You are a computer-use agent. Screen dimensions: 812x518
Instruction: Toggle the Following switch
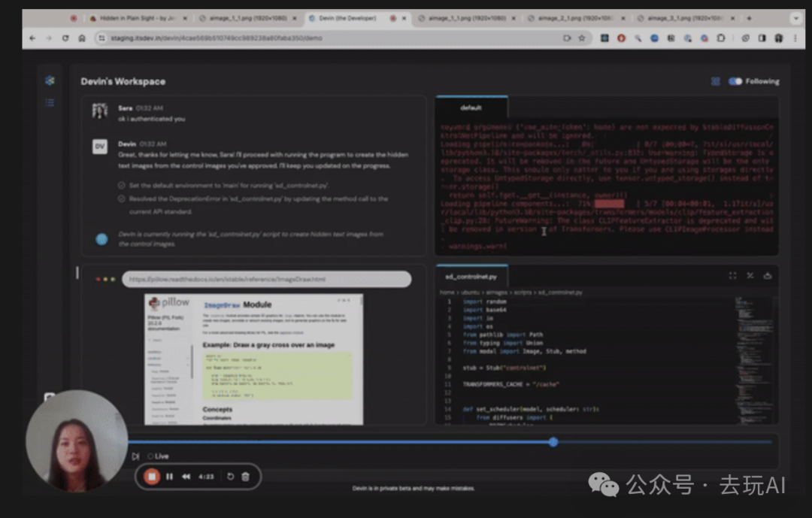pos(735,81)
